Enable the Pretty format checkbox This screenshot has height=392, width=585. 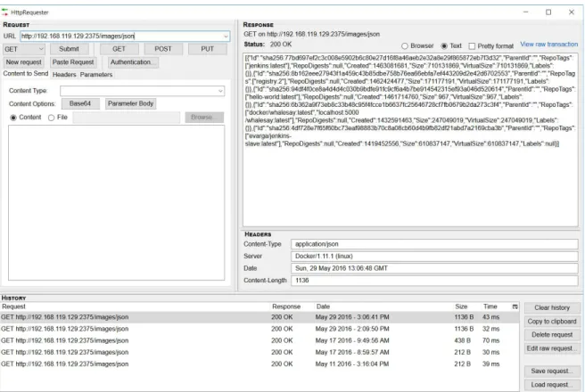click(x=472, y=46)
